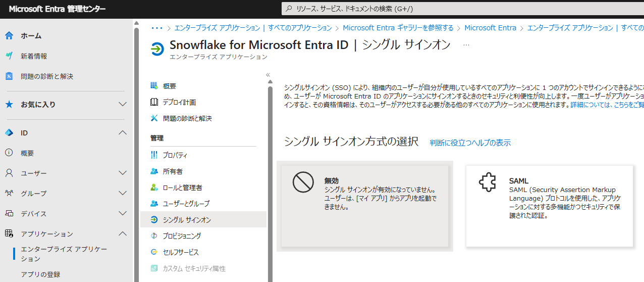Collapse the アプリケーション menu chevron
Image resolution: width=644 pixels, height=282 pixels.
pyautogui.click(x=122, y=234)
